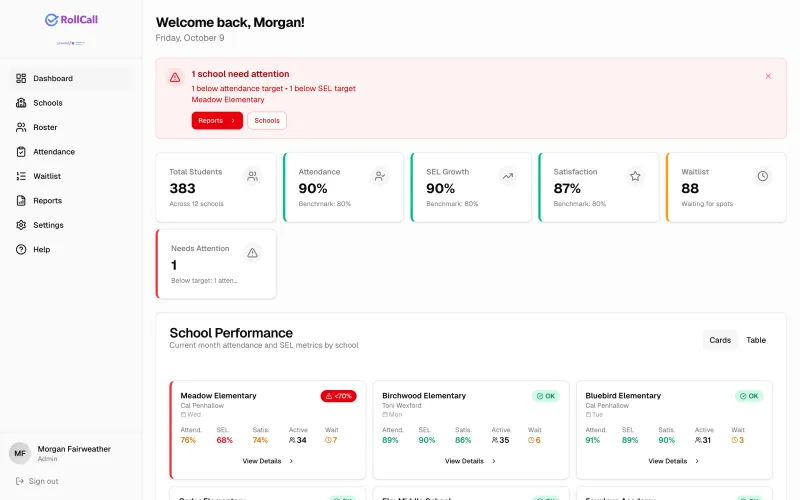Screen dimensions: 800x500
Task: Click the Schools building icon
Action: pyautogui.click(x=21, y=103)
